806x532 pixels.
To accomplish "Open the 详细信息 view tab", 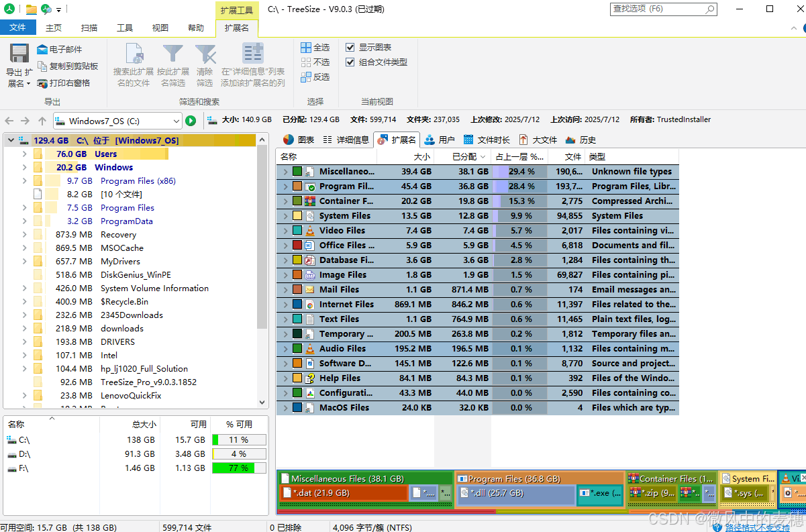I will [346, 140].
